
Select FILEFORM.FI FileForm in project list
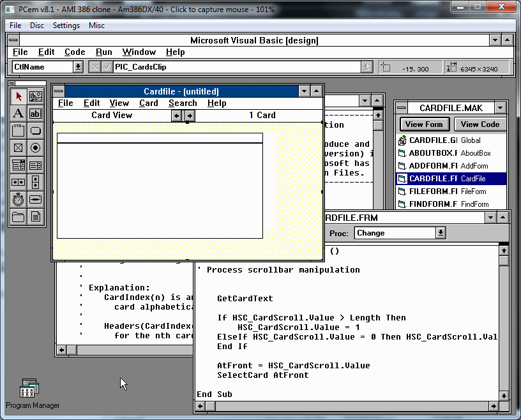[451, 191]
